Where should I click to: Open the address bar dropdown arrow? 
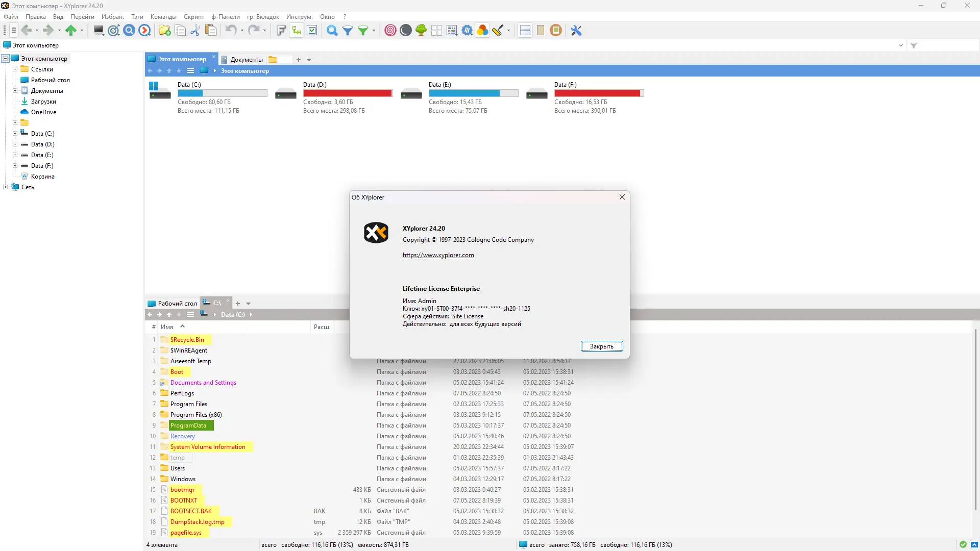(901, 45)
